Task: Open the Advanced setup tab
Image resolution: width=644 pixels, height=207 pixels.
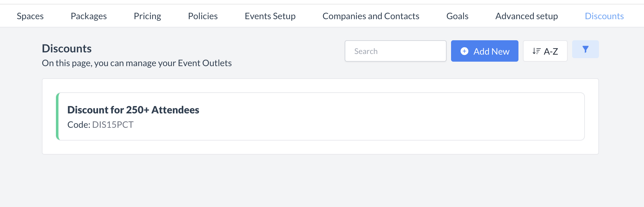Action: click(526, 16)
